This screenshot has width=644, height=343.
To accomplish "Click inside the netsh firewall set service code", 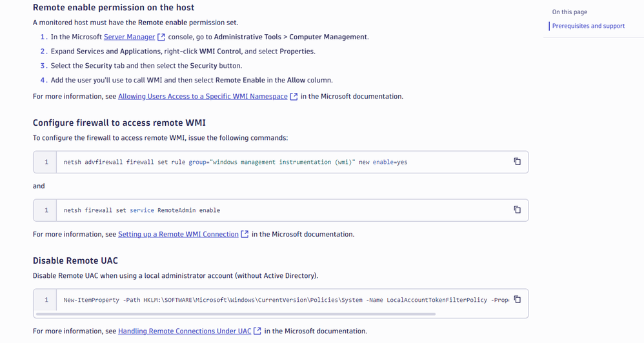I will pos(142,210).
